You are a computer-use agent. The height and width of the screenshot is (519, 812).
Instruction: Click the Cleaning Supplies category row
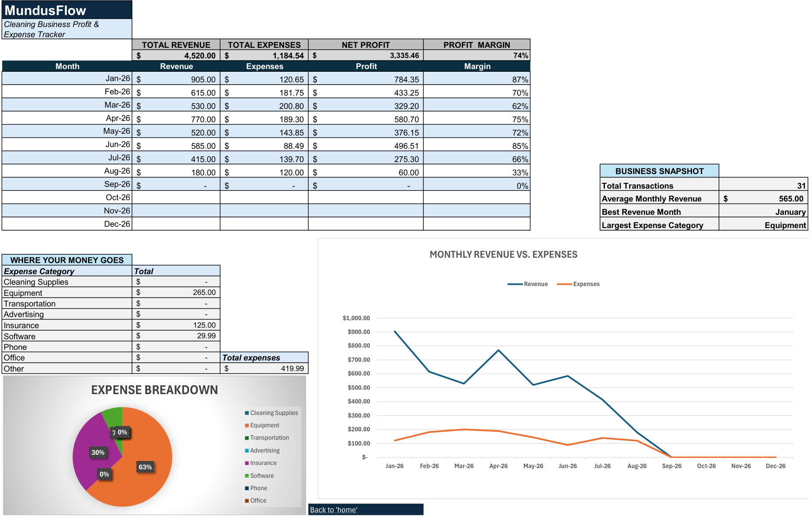point(67,282)
